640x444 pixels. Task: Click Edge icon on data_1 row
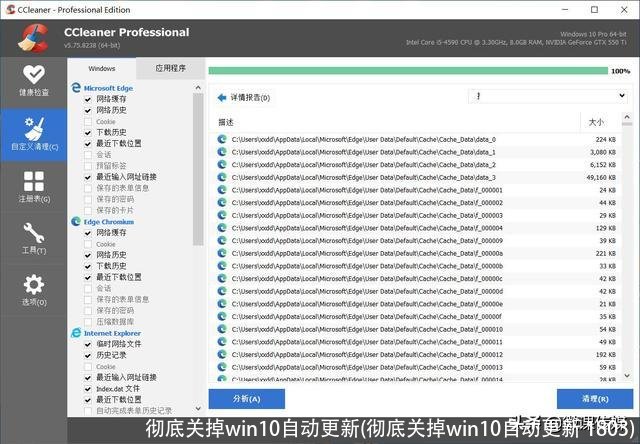[222, 152]
